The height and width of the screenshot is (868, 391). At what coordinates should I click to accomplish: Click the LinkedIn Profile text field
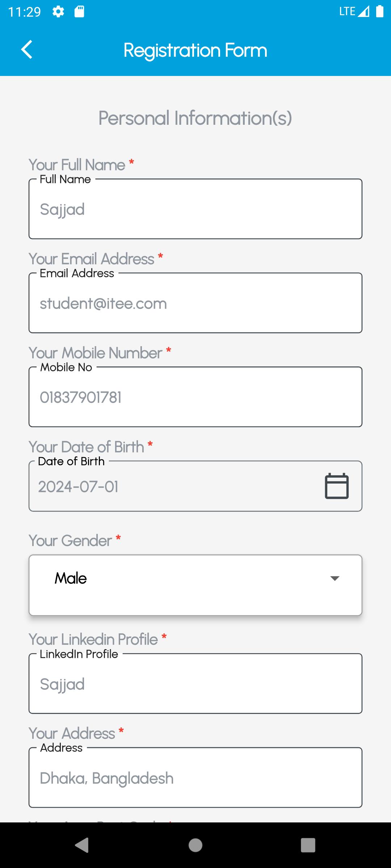[x=195, y=684]
